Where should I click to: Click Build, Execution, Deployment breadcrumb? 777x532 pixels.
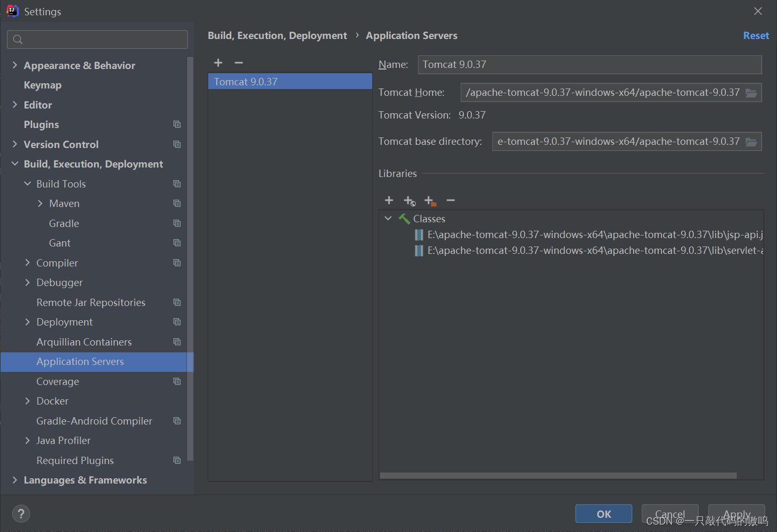pyautogui.click(x=277, y=35)
